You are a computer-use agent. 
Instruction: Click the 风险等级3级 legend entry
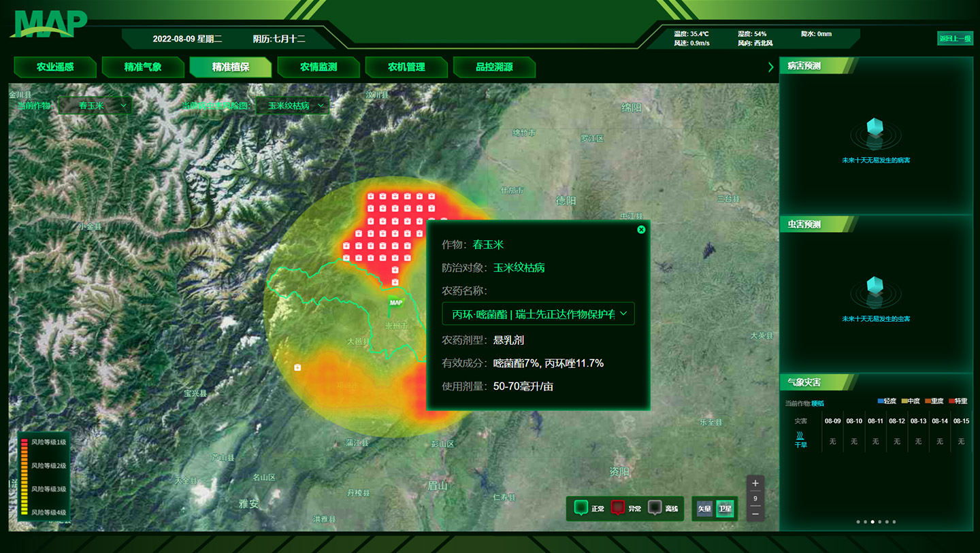coord(48,489)
